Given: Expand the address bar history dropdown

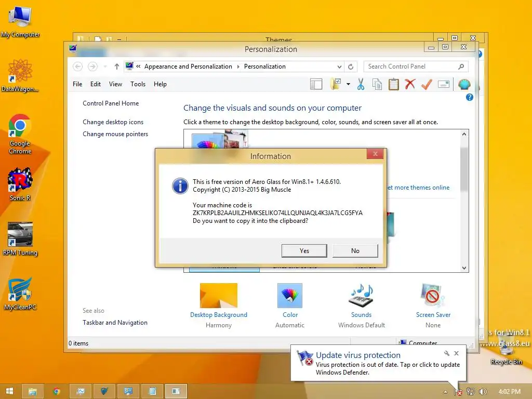Looking at the screenshot, I should point(339,67).
